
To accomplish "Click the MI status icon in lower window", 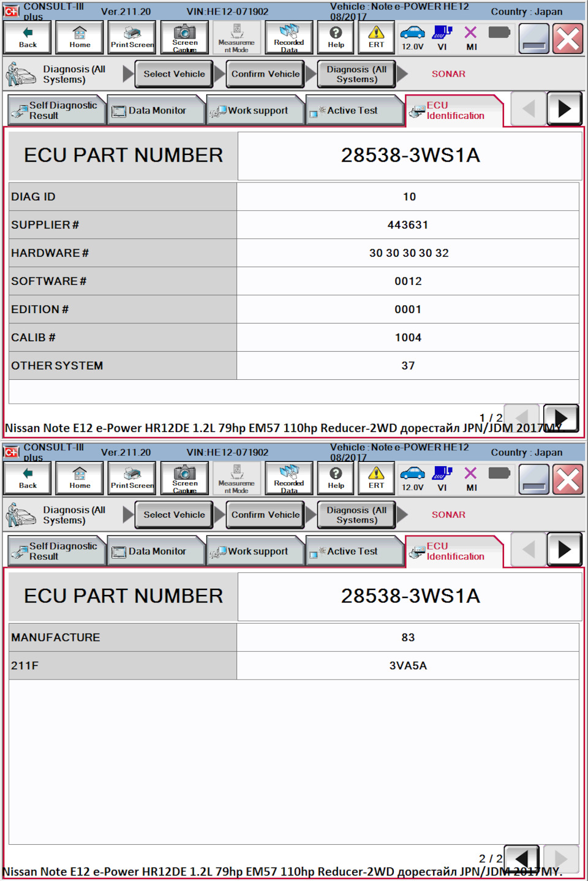I will 471,478.
